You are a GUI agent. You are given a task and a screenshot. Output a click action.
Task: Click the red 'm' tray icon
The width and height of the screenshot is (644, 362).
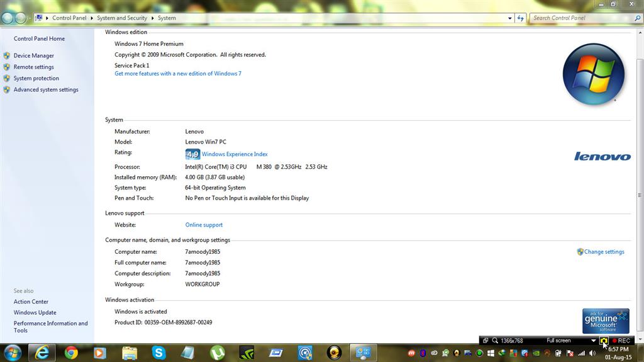pyautogui.click(x=411, y=353)
